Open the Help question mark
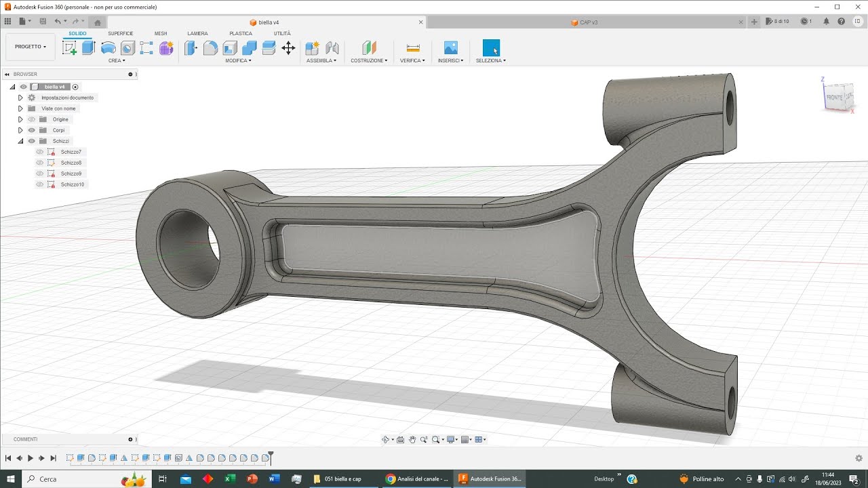This screenshot has width=868, height=488. coord(842,22)
